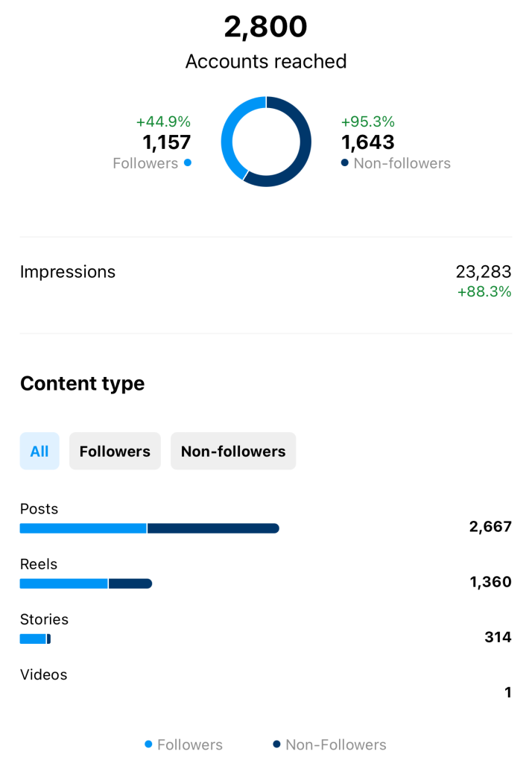Screen dimensions: 532x763
Task: Click the Non-Followers legend dot at bottom
Action: coord(276,744)
